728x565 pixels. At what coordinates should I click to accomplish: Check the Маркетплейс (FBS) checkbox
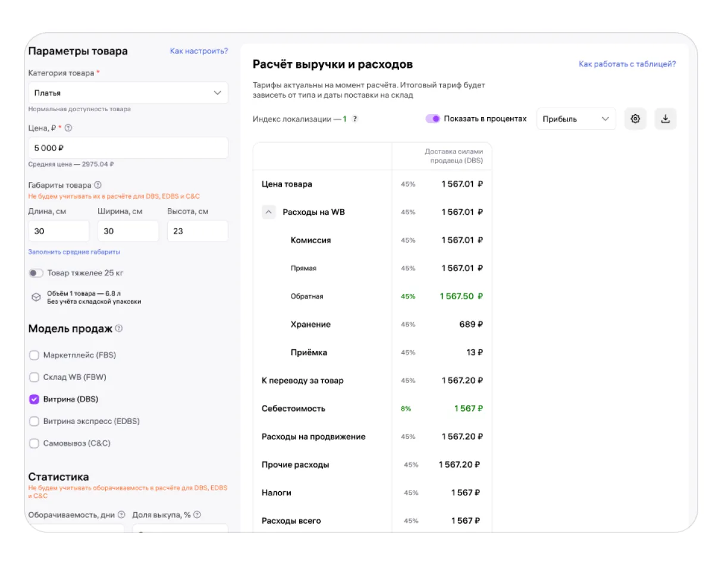point(34,355)
